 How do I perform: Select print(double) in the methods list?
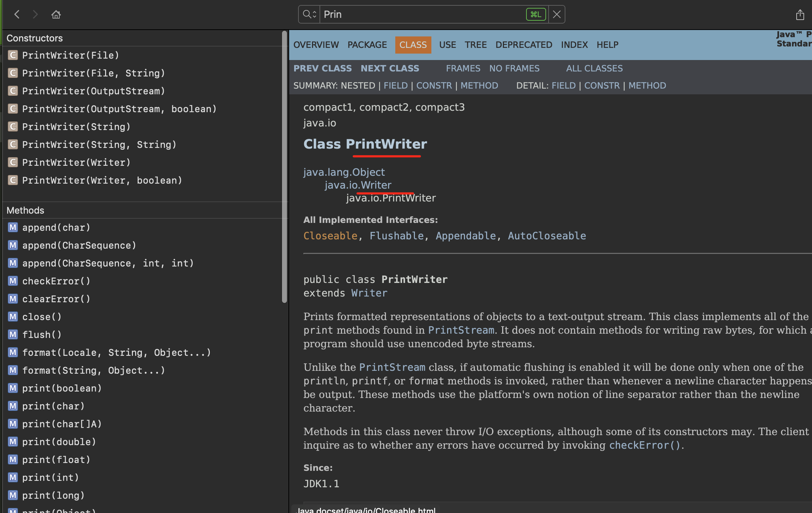click(59, 442)
